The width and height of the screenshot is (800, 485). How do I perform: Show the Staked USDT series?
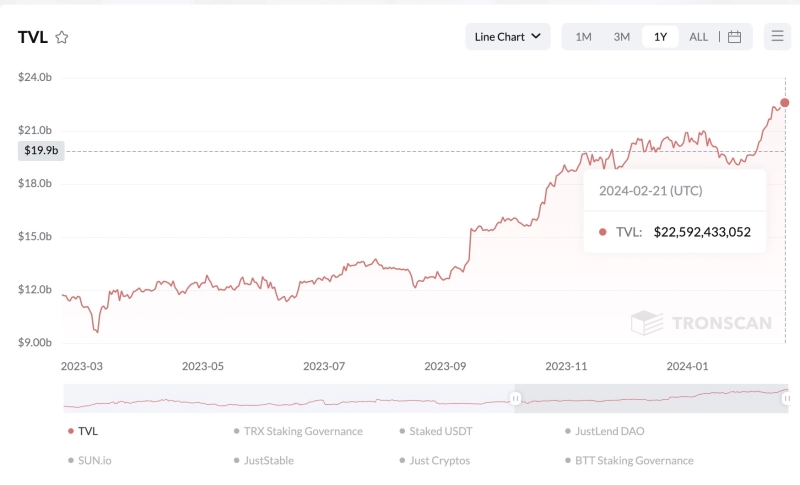point(440,431)
